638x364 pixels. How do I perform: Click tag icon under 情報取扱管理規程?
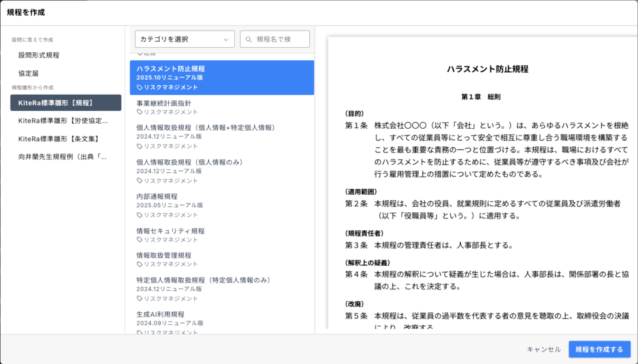point(140,264)
